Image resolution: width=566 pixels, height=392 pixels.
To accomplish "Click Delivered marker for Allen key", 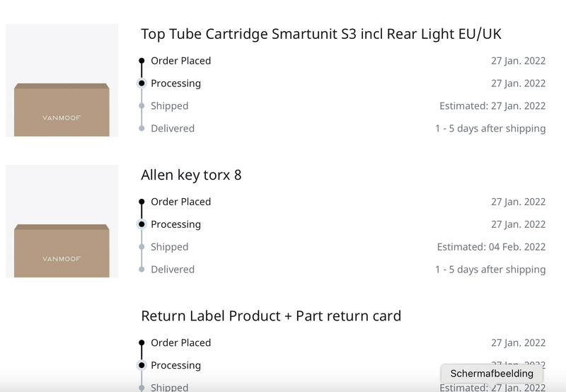I will click(141, 270).
